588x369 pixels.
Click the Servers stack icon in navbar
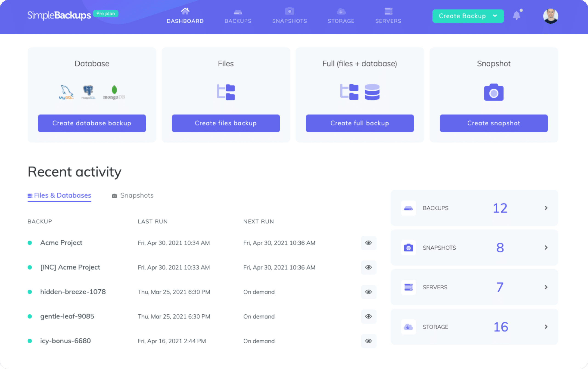click(x=388, y=11)
